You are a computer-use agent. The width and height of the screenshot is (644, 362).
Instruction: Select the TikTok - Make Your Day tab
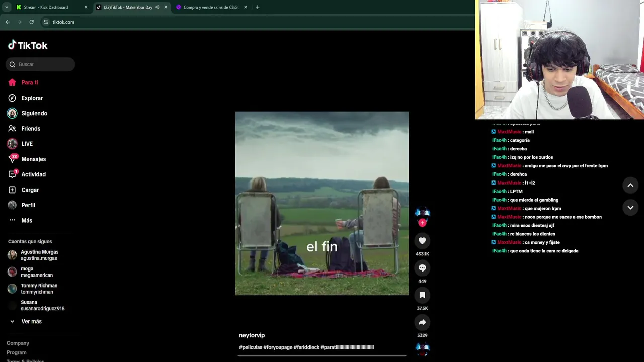coord(128,7)
